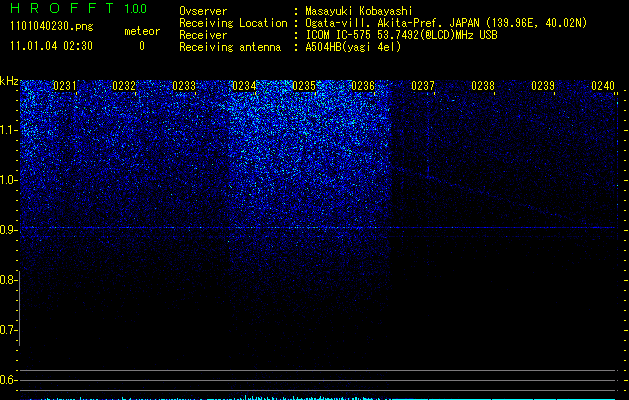The width and height of the screenshot is (629, 400).
Task: Click time marker 0233
Action: click(x=184, y=86)
